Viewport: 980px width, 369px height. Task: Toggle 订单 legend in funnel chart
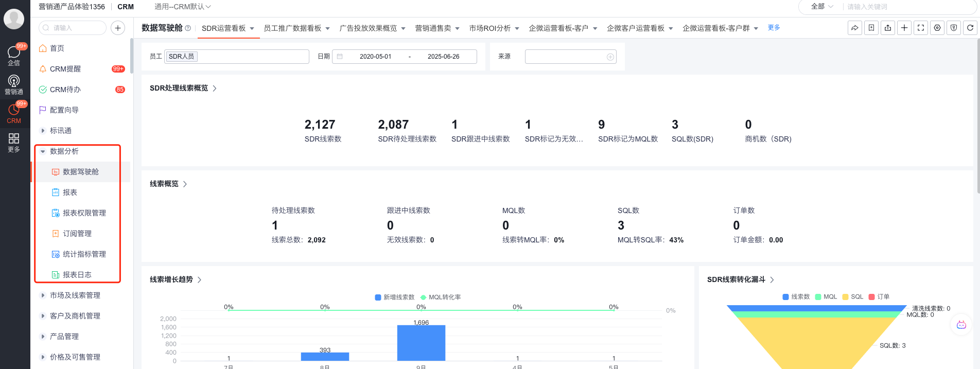pos(879,297)
